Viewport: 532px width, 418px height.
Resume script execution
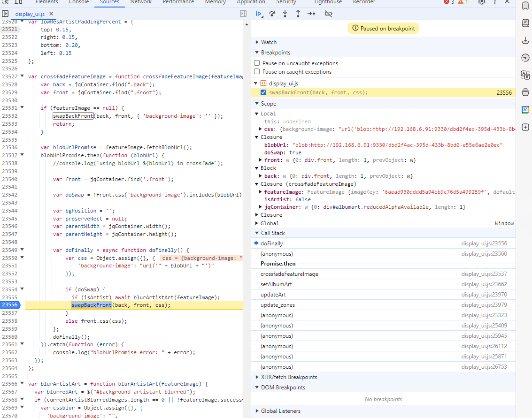pos(259,14)
